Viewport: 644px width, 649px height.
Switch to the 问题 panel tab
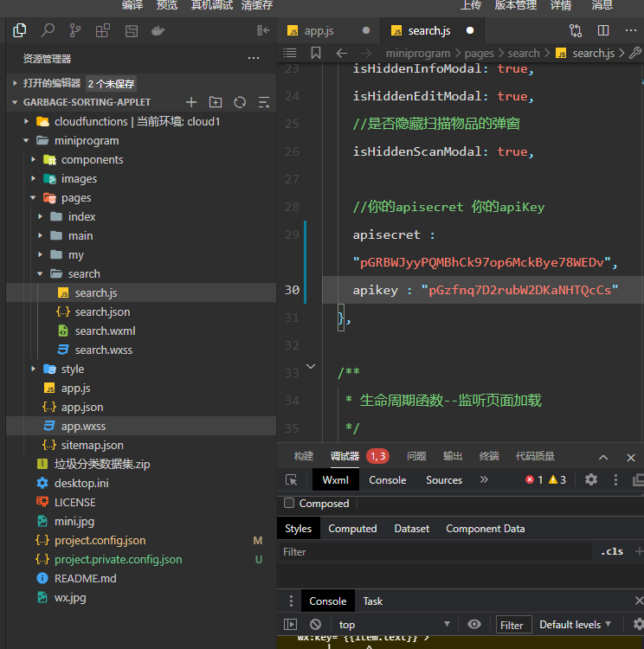(416, 456)
